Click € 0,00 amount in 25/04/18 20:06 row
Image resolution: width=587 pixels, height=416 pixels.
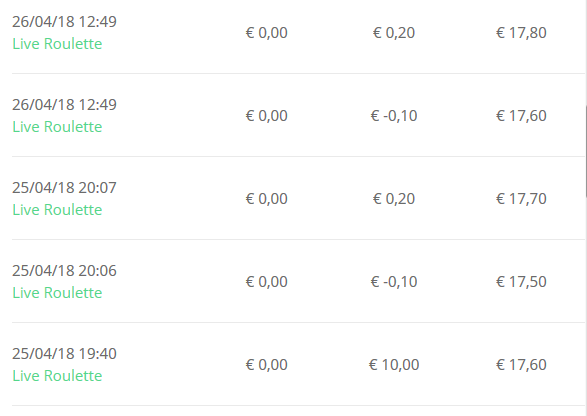tap(267, 282)
